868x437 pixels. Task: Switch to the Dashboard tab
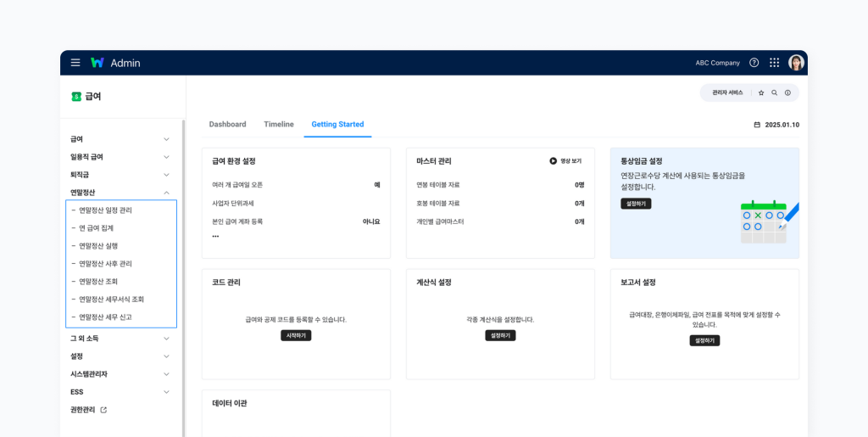point(227,125)
